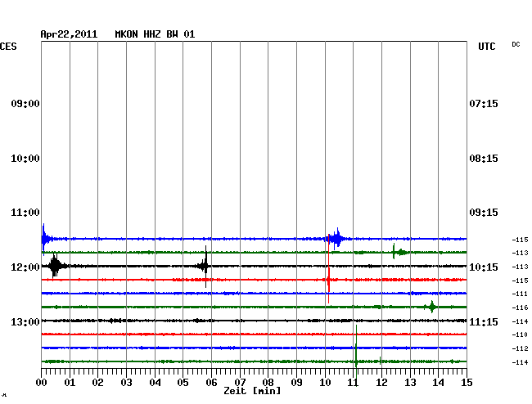The height and width of the screenshot is (404, 532).
Task: Select the 11:00 local time label
Action: tap(25, 213)
